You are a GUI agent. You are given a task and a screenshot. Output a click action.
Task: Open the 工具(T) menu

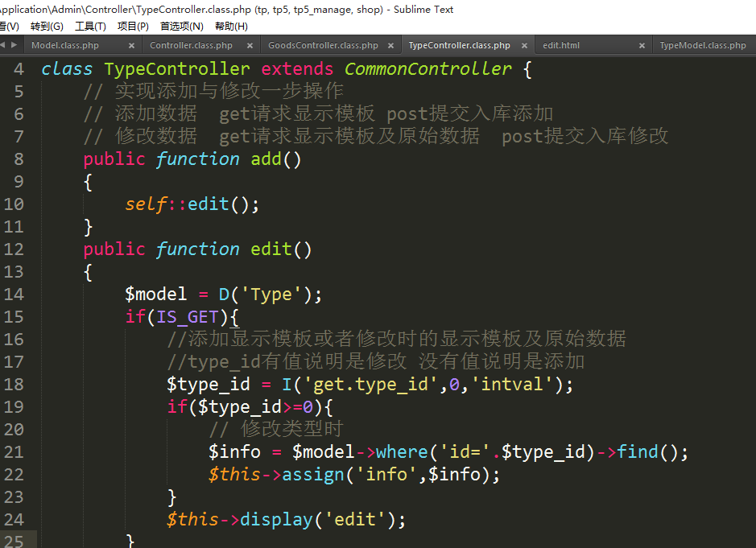click(x=90, y=27)
